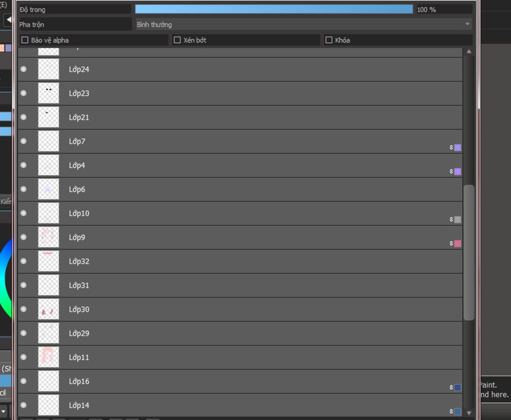The image size is (511, 420).
Task: Click the layer list scroll up arrow
Action: 469,51
